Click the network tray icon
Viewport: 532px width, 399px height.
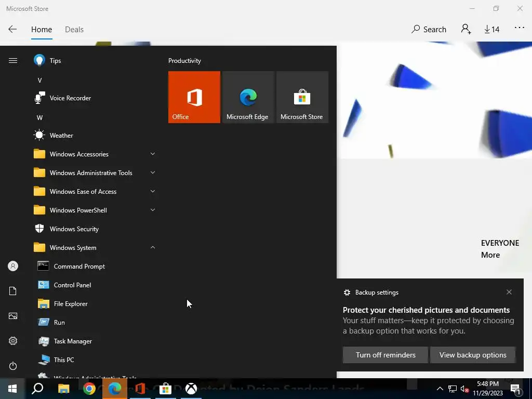coord(453,389)
